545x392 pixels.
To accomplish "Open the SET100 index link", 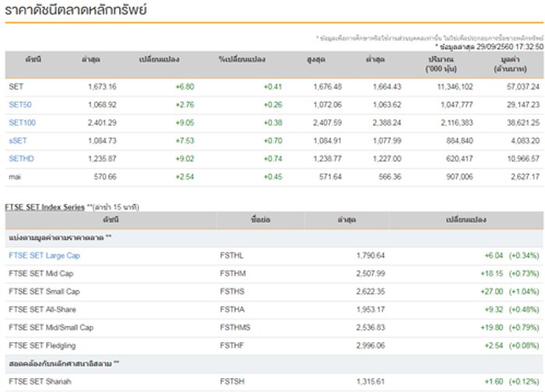I will click(23, 123).
